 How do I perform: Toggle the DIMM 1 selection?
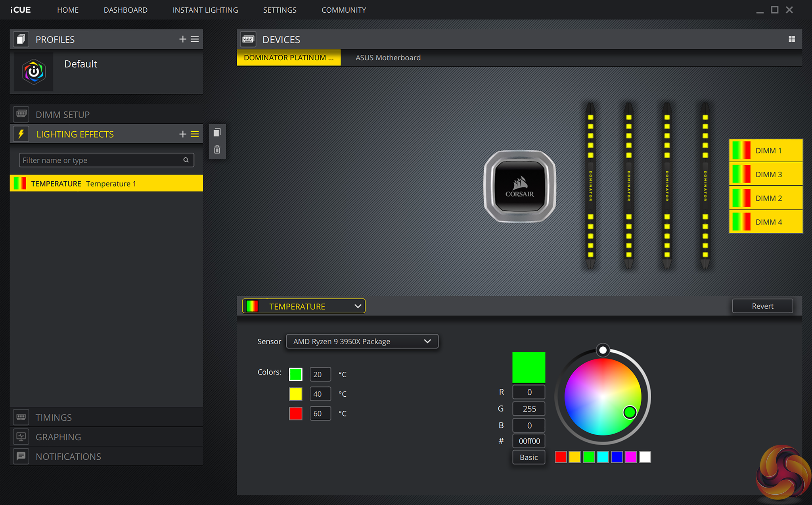tap(766, 151)
